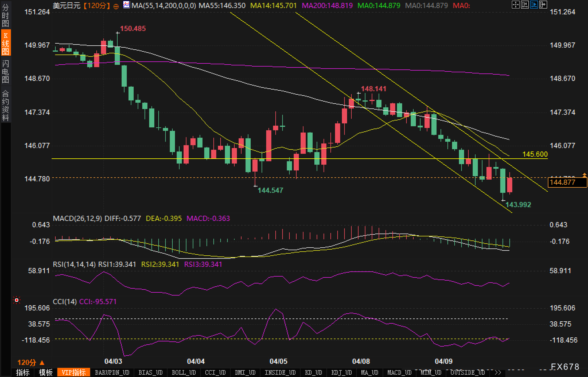The width and height of the screenshot is (588, 377).
Task: Click the 145.600 yellow horizontal line label
Action: pyautogui.click(x=535, y=154)
